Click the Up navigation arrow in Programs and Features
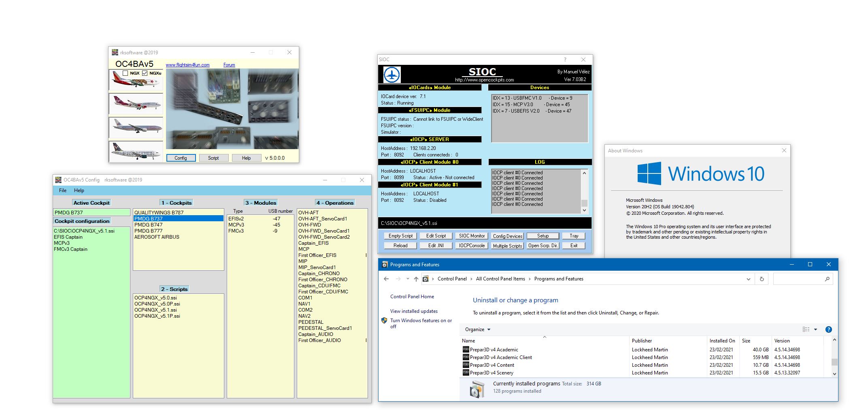Screen dimensions: 868x417 415,279
